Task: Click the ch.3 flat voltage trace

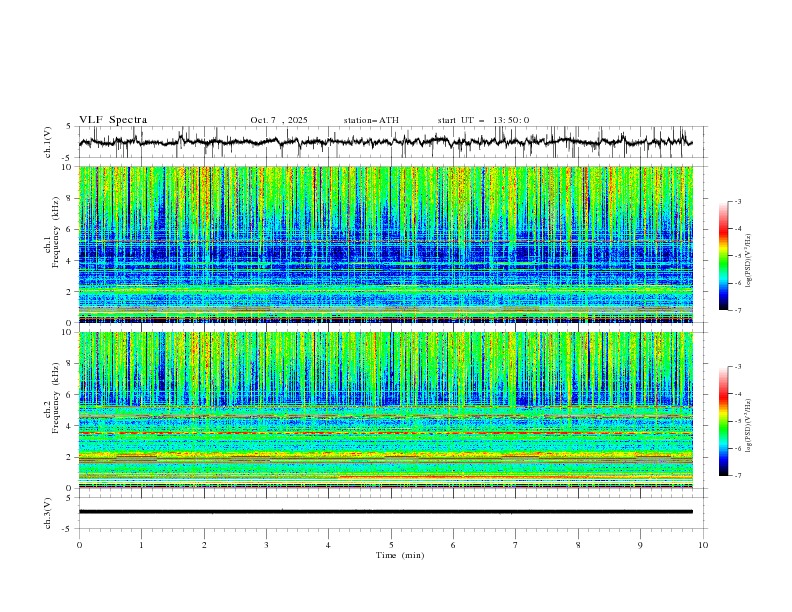Action: pos(385,512)
